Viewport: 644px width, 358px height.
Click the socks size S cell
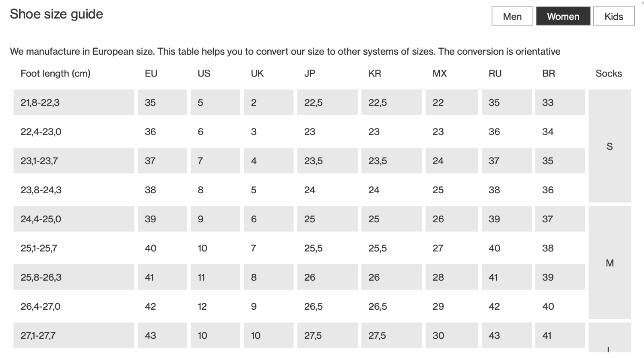point(609,146)
